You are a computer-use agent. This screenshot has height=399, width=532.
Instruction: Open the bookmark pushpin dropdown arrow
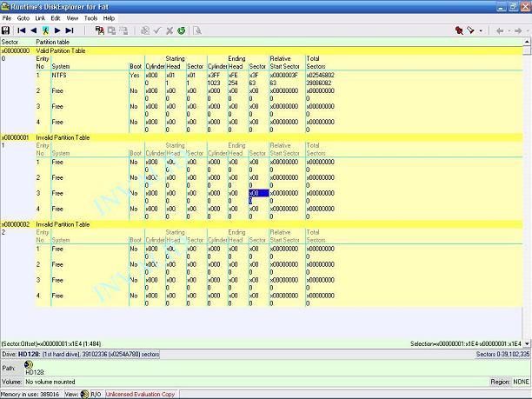click(481, 31)
